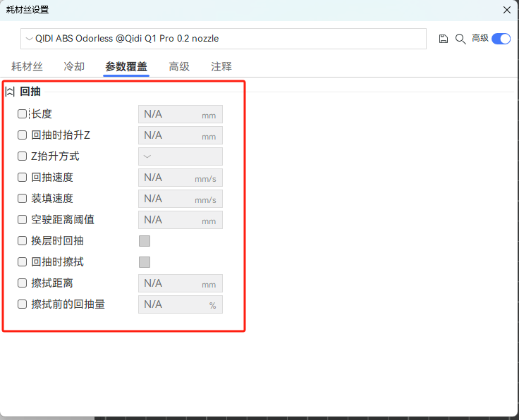519x420 pixels.
Task: Open the QIDI ABS Odorless preset dropdown
Action: [223, 39]
